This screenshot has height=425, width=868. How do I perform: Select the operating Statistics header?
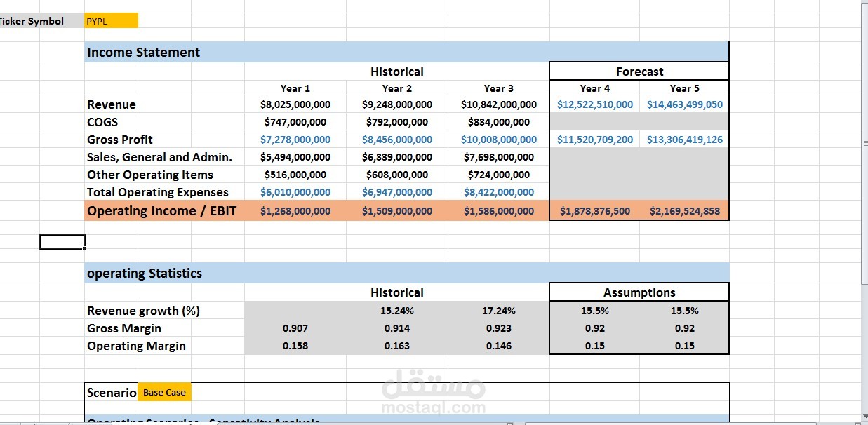[x=406, y=274]
